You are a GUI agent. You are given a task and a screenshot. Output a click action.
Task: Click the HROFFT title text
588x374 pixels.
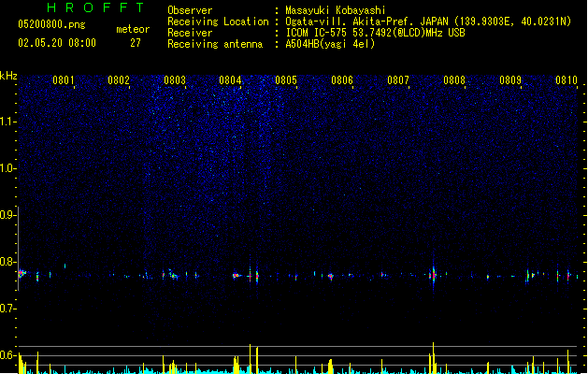[x=95, y=7]
